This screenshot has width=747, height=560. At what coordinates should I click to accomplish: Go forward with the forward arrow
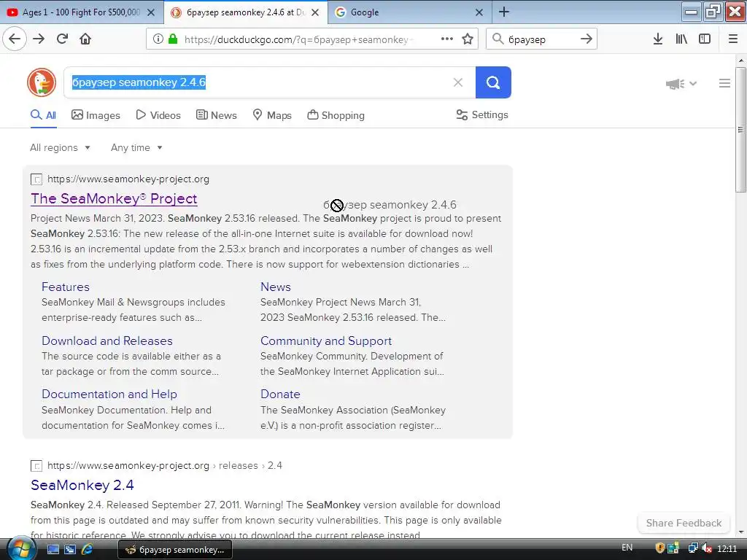tap(39, 39)
